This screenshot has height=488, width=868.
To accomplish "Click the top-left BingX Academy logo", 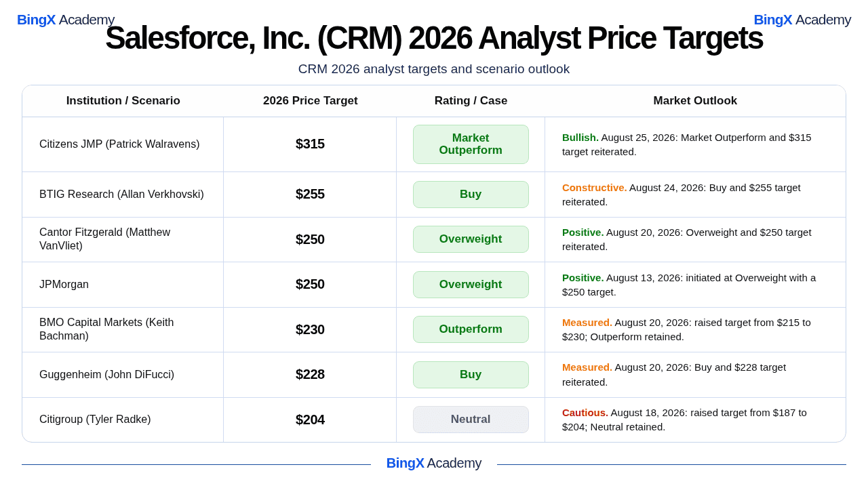I will (66, 20).
